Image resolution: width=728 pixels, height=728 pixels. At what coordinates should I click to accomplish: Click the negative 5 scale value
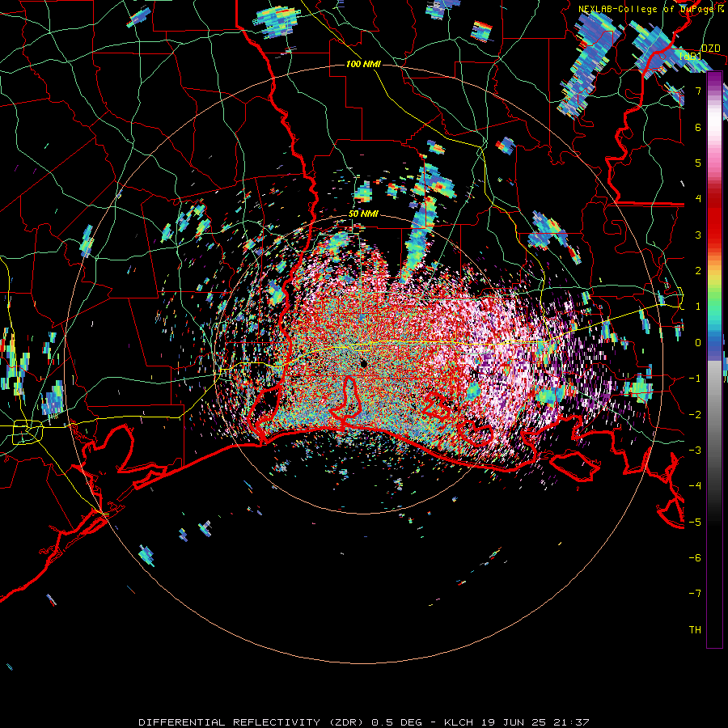[695, 522]
